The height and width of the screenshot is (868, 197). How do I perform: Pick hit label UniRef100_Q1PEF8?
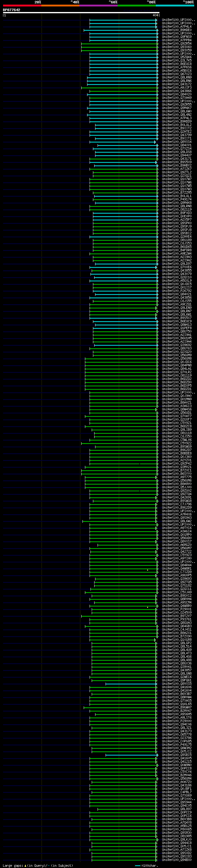(176, 328)
